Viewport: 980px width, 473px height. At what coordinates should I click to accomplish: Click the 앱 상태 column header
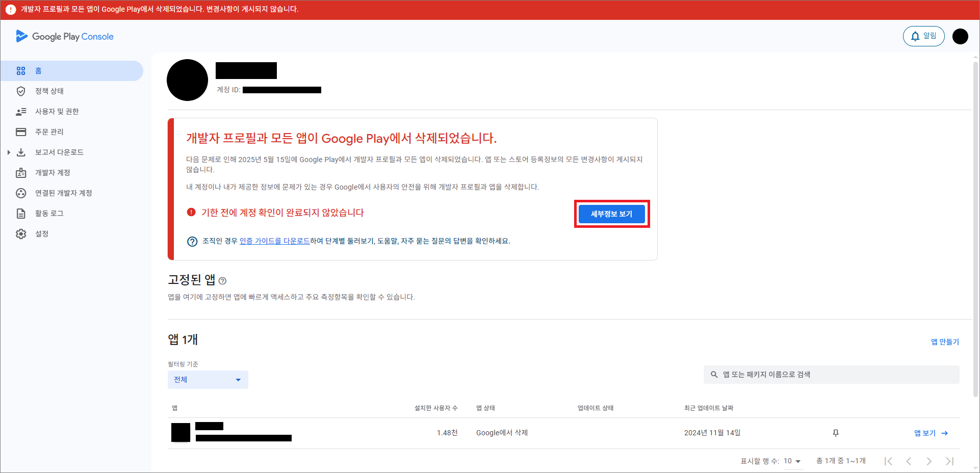click(486, 408)
